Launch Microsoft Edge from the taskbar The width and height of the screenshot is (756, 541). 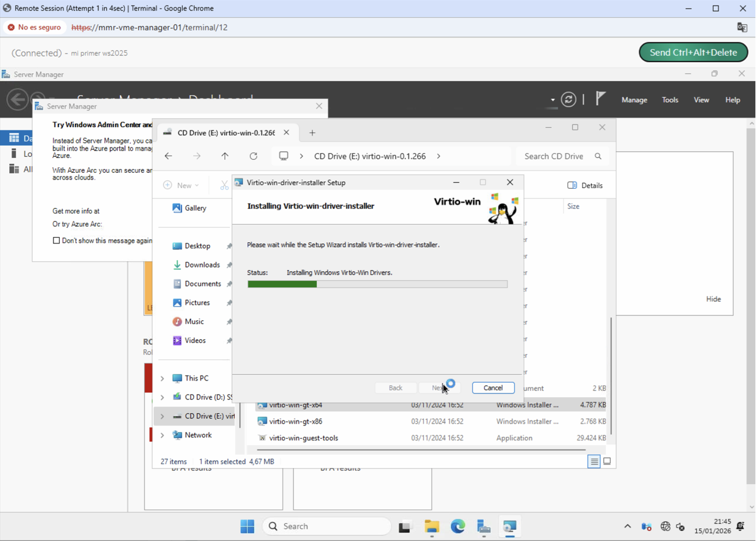[457, 527]
